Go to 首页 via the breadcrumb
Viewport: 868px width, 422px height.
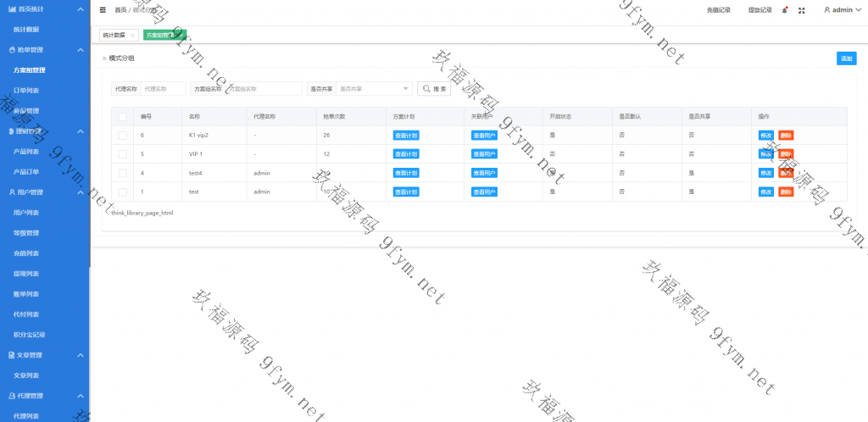coord(120,10)
